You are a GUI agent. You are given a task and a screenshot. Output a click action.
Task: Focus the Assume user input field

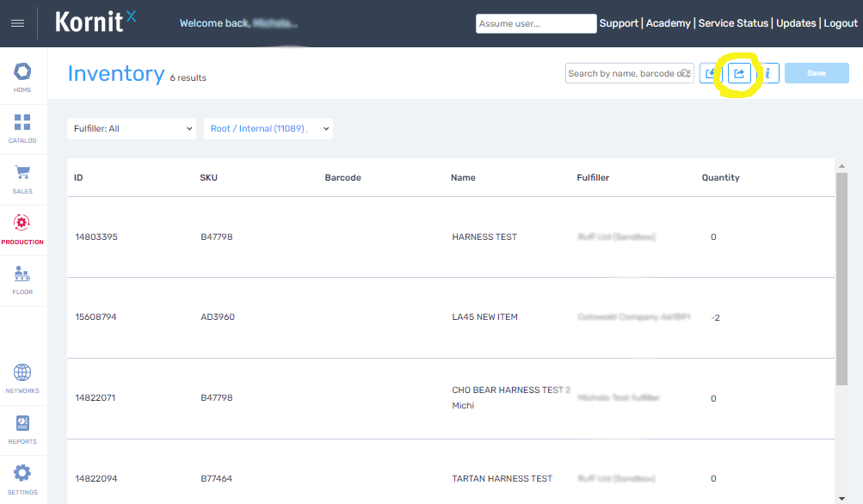pyautogui.click(x=536, y=24)
